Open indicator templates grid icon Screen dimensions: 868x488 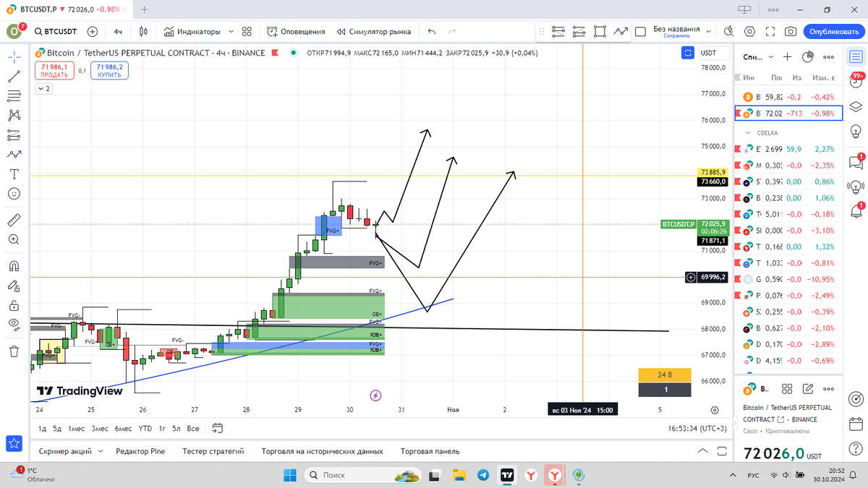click(247, 32)
